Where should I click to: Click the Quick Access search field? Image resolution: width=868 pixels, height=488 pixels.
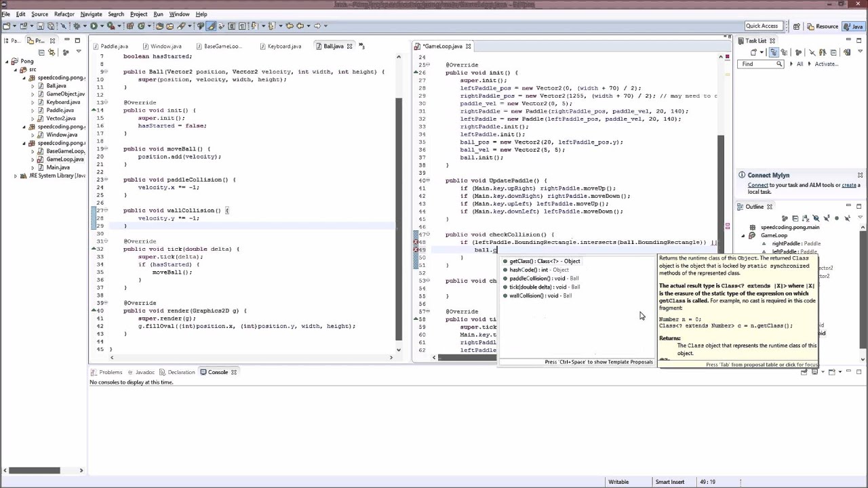click(764, 26)
